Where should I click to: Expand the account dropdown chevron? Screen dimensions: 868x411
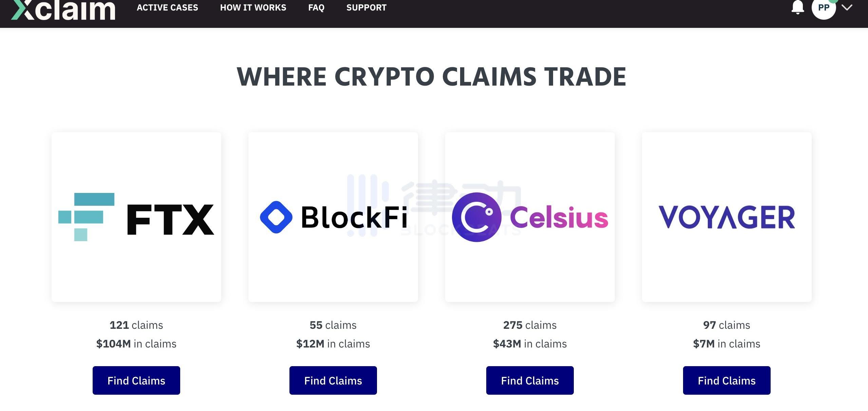(x=847, y=7)
